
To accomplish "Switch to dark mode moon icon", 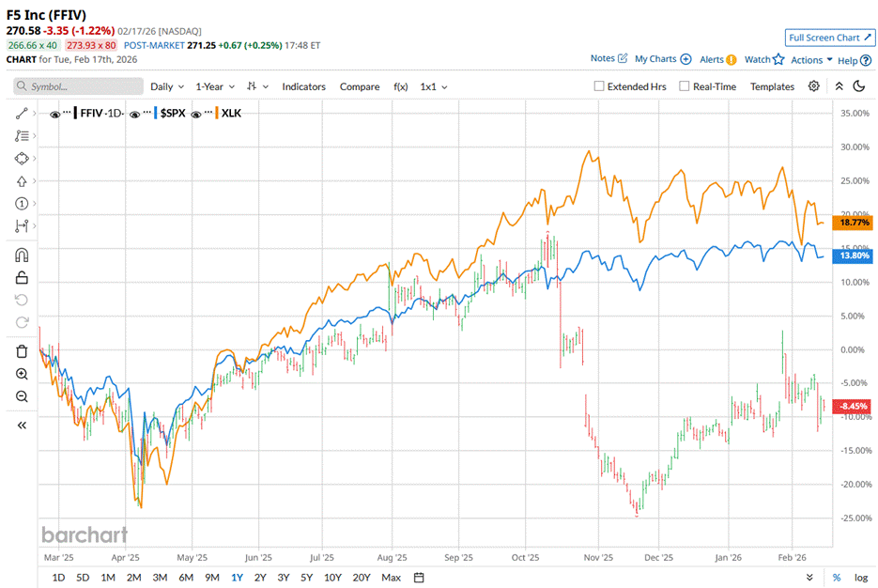I will click(x=859, y=86).
